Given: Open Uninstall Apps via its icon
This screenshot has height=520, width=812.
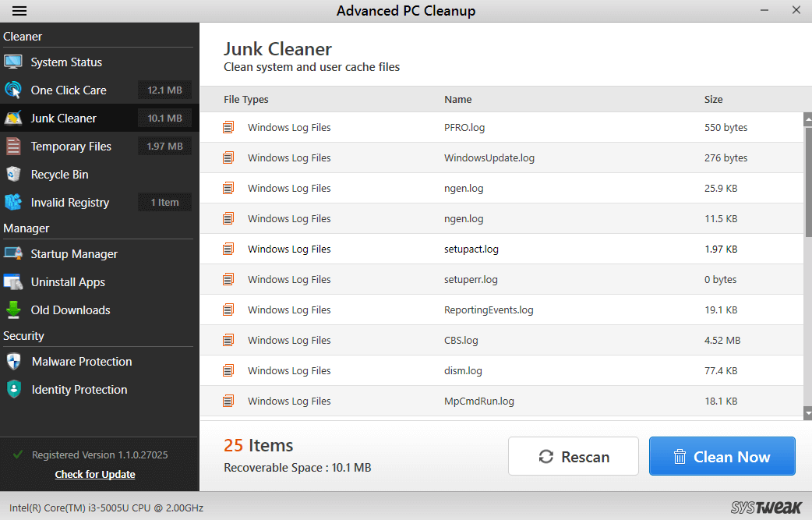Looking at the screenshot, I should 13,281.
